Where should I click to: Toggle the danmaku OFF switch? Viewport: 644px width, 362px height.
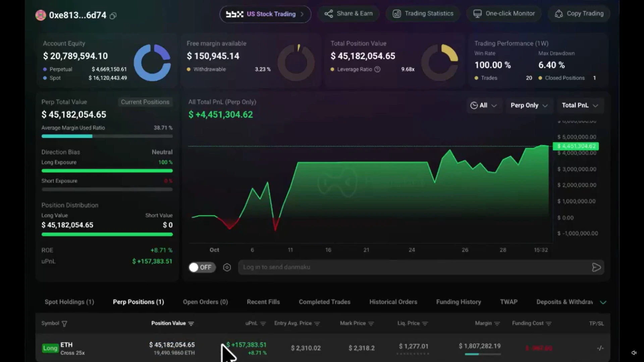[x=202, y=267]
